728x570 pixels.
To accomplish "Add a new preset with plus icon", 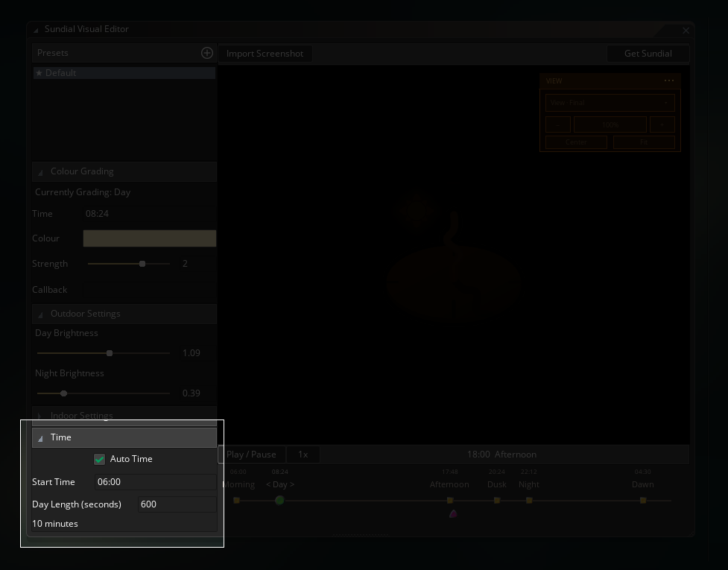I will [x=207, y=53].
